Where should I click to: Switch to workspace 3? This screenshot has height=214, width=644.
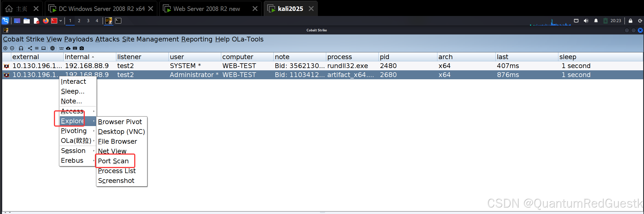click(x=88, y=21)
